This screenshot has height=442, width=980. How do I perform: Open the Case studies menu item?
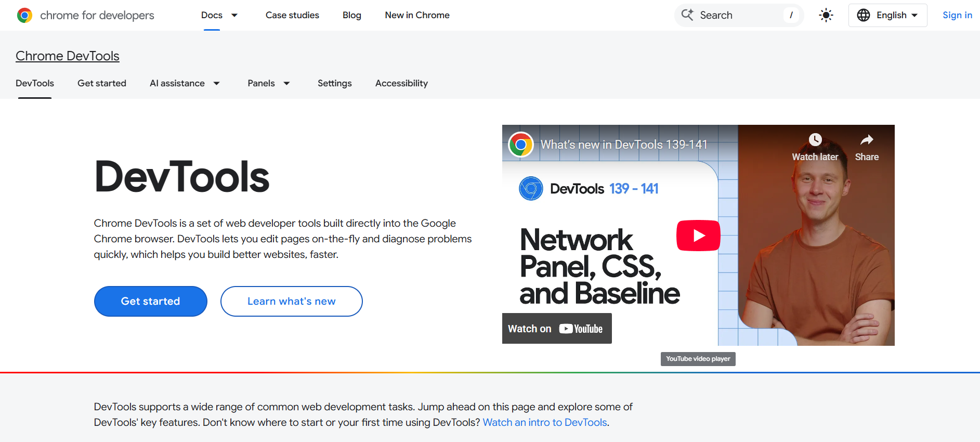(292, 16)
